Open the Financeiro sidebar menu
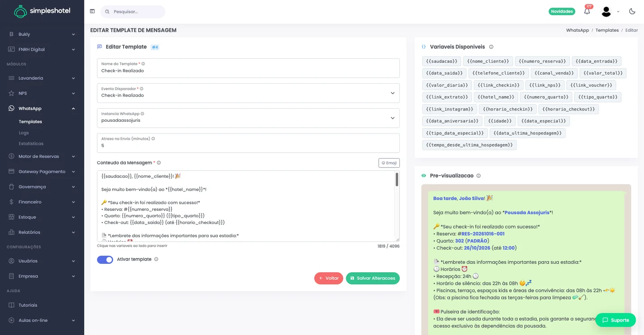The image size is (644, 335). point(42,202)
